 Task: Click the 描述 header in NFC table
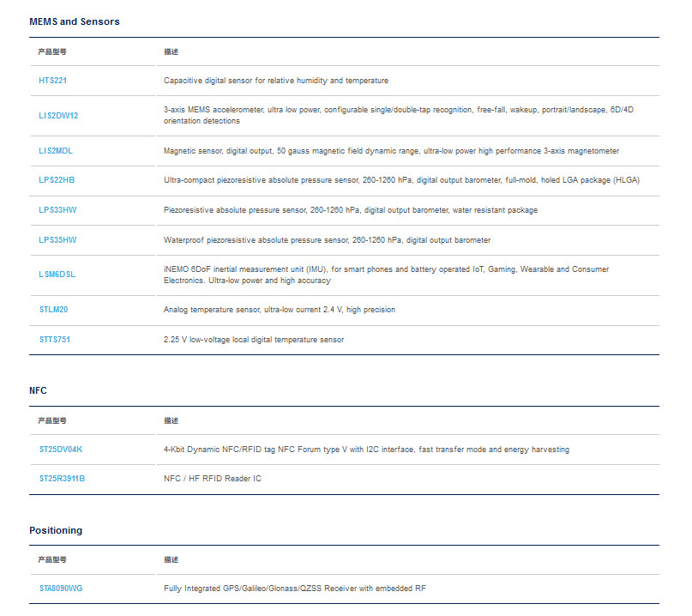pos(171,421)
